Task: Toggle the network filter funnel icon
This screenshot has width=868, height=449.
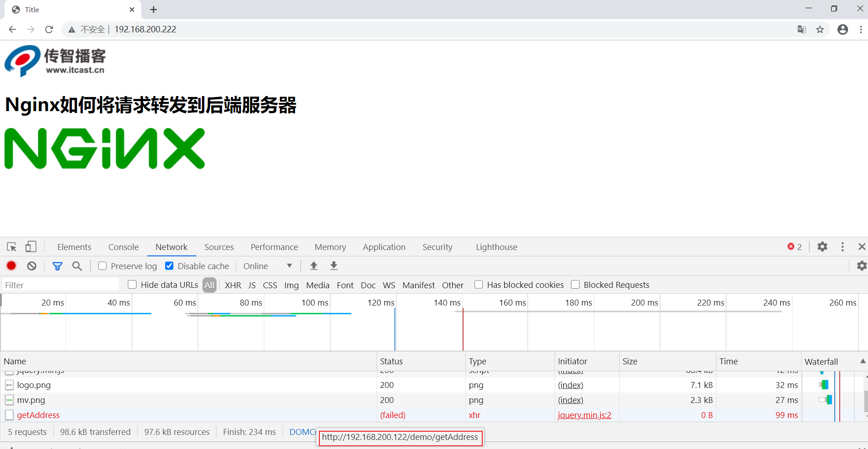Action: tap(57, 266)
